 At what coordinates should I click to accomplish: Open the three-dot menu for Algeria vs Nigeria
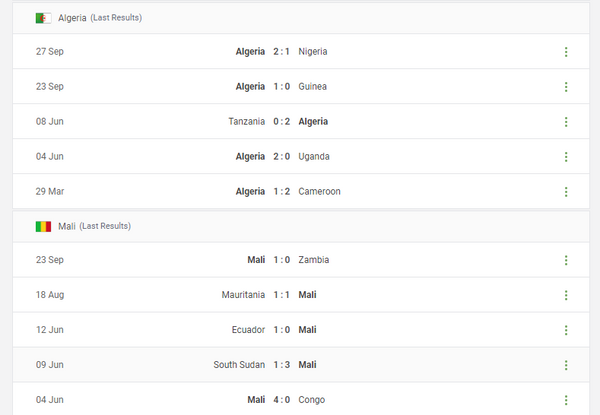coord(565,52)
